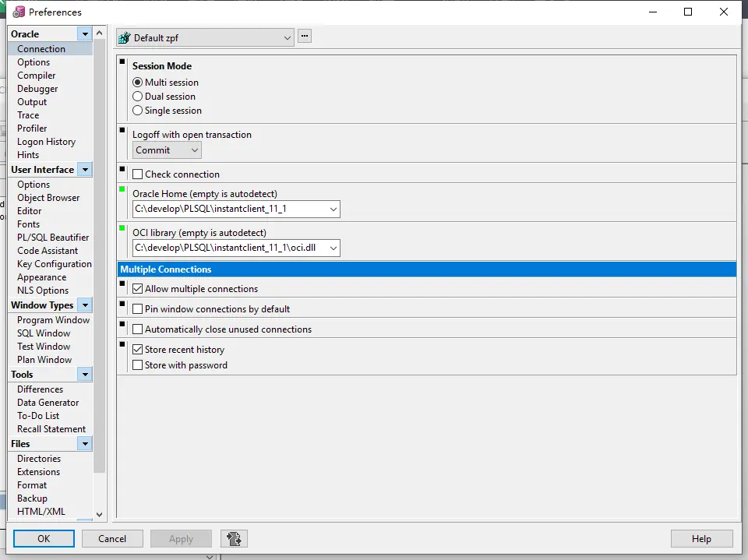
Task: Open Key Configuration preferences
Action: pos(55,264)
